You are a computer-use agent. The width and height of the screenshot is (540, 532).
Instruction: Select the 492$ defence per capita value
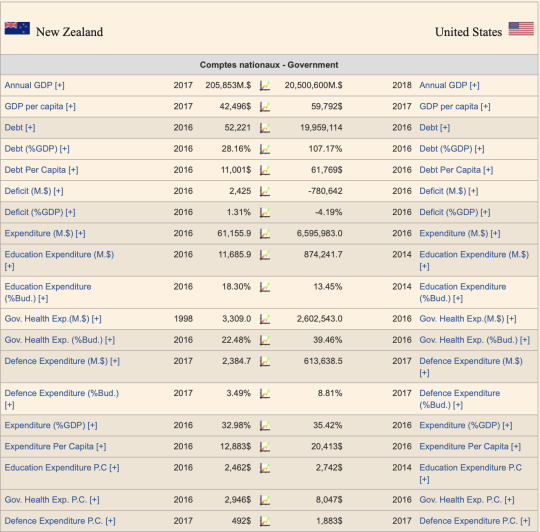[241, 521]
